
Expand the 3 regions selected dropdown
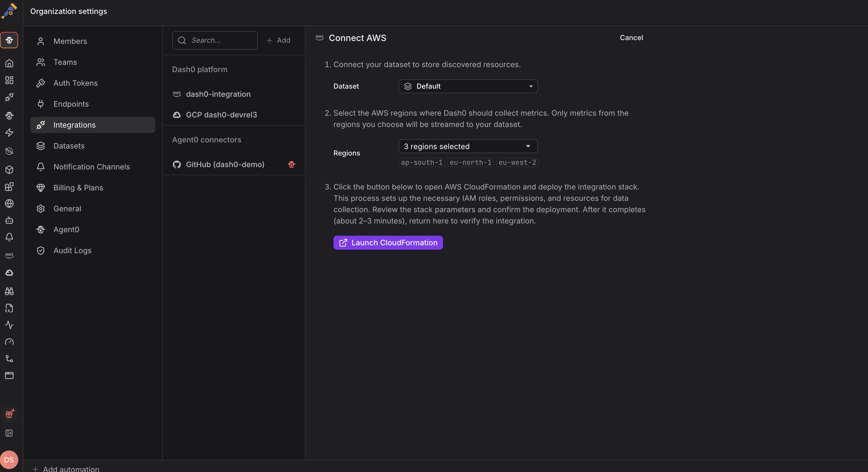tap(468, 146)
